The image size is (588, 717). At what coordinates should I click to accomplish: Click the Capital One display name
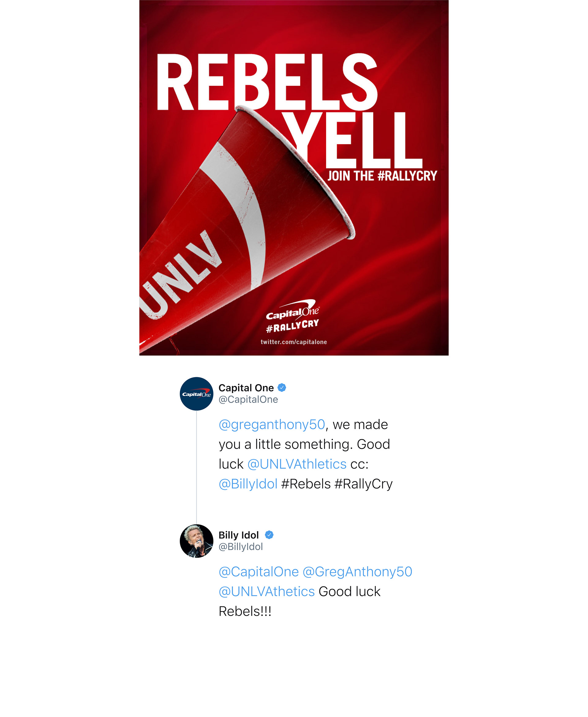click(246, 388)
